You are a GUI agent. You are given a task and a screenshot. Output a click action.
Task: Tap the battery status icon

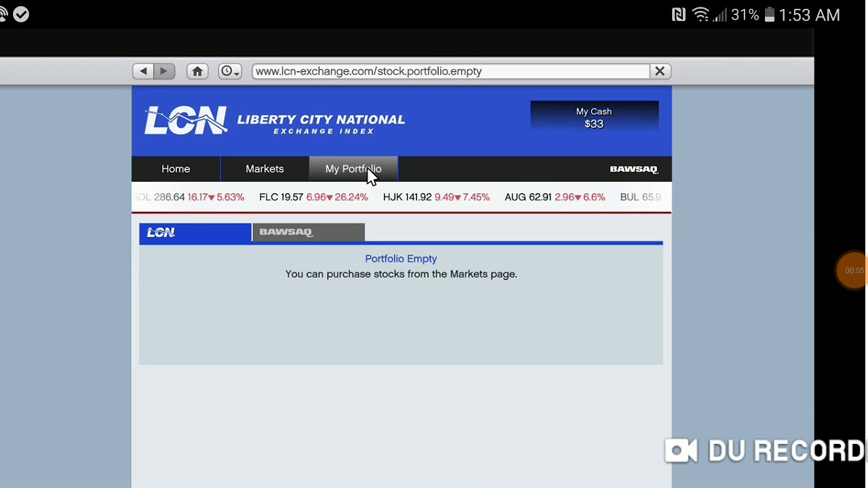click(x=769, y=15)
